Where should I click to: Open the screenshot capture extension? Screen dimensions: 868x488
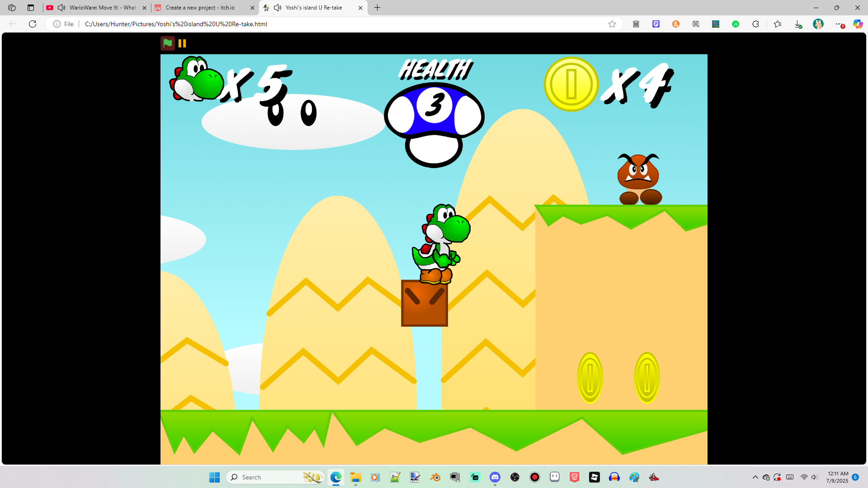pyautogui.click(x=696, y=24)
